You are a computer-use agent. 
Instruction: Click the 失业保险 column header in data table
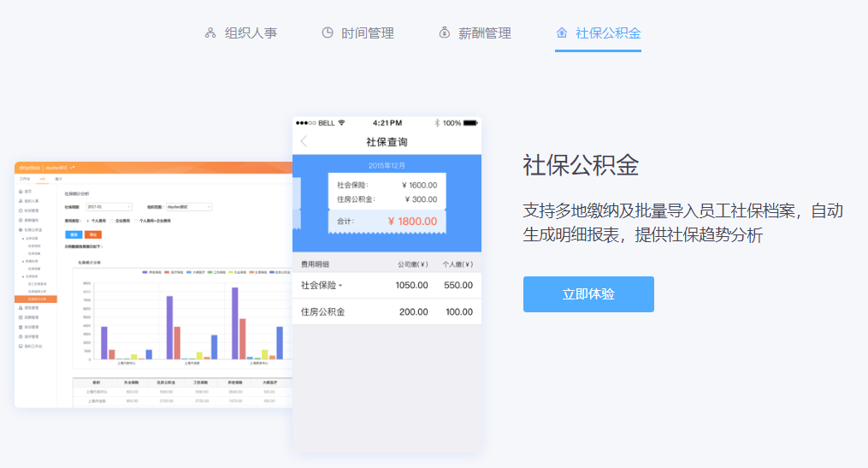tap(132, 382)
